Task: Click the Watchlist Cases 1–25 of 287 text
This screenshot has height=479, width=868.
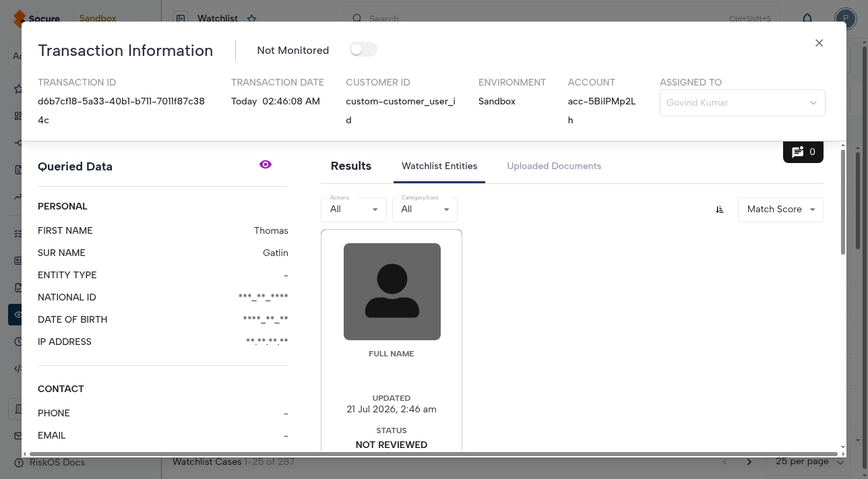Action: pyautogui.click(x=233, y=461)
